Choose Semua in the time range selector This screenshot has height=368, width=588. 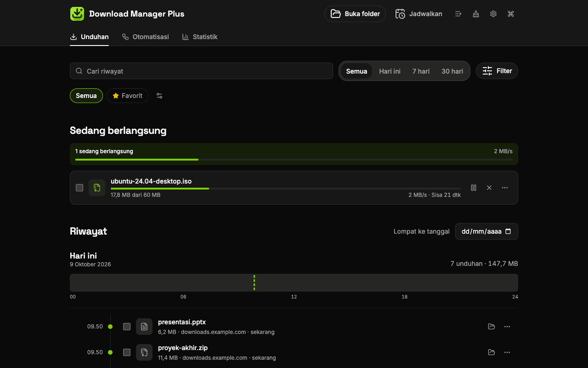pyautogui.click(x=356, y=71)
